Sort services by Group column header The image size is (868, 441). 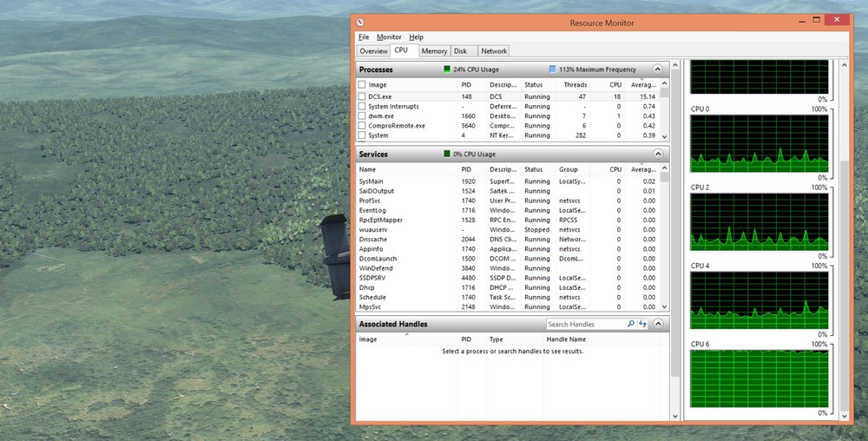(x=569, y=169)
